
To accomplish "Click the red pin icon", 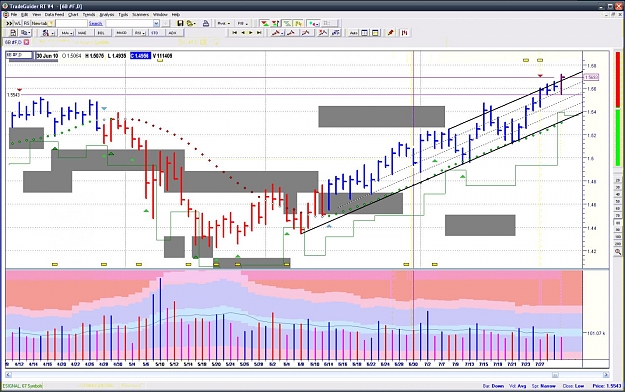I will tap(391, 33).
